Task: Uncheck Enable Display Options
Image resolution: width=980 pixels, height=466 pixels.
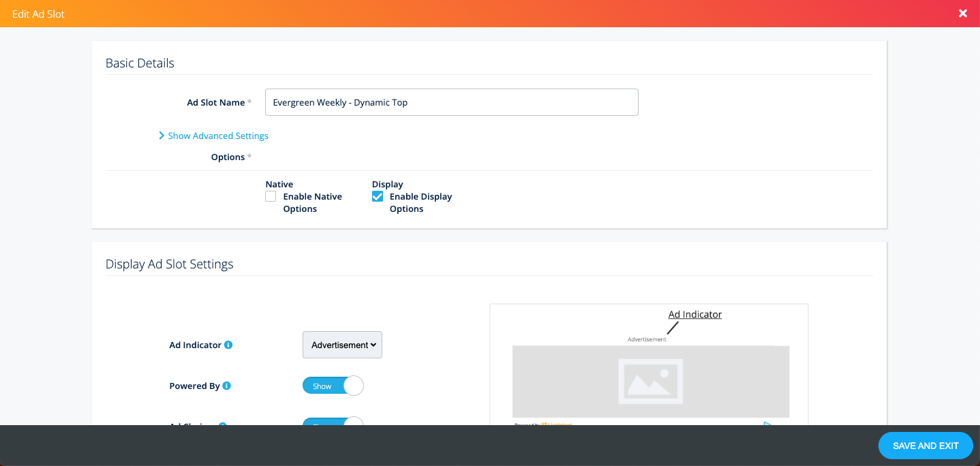Action: click(x=378, y=196)
